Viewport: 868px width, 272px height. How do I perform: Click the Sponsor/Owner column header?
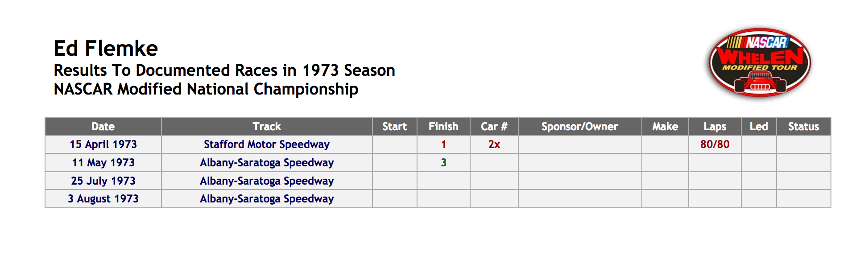[x=580, y=127]
